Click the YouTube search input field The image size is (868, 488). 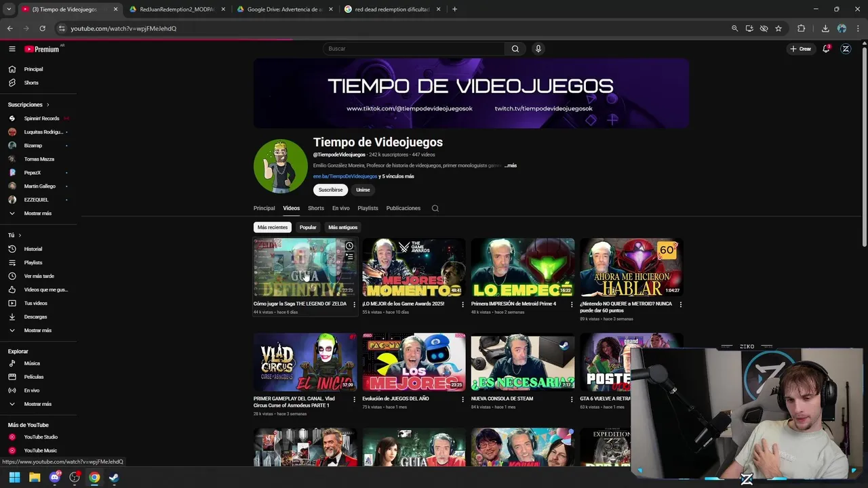pos(414,49)
